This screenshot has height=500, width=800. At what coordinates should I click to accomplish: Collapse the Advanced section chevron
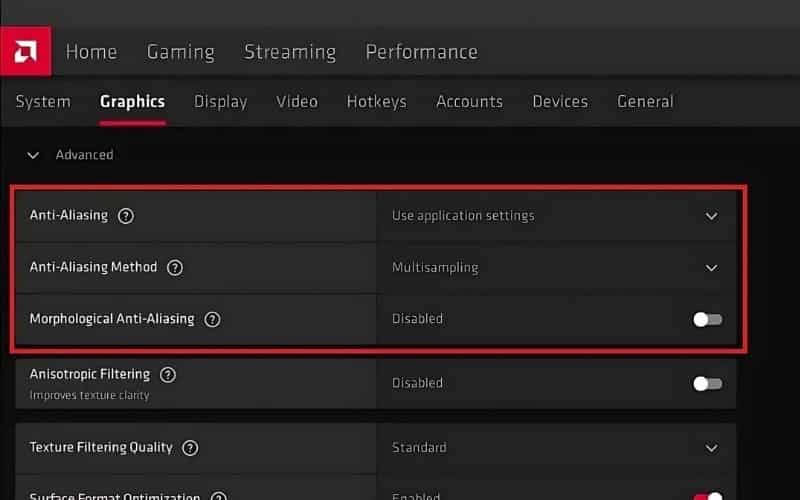pyautogui.click(x=33, y=155)
